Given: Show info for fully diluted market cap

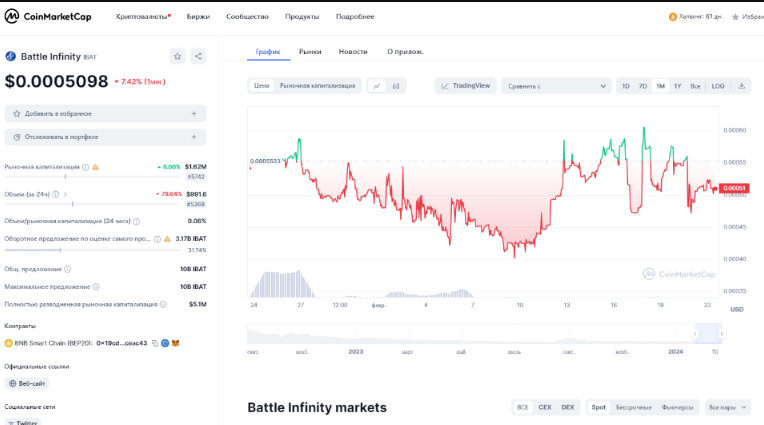Looking at the screenshot, I should coord(163,304).
